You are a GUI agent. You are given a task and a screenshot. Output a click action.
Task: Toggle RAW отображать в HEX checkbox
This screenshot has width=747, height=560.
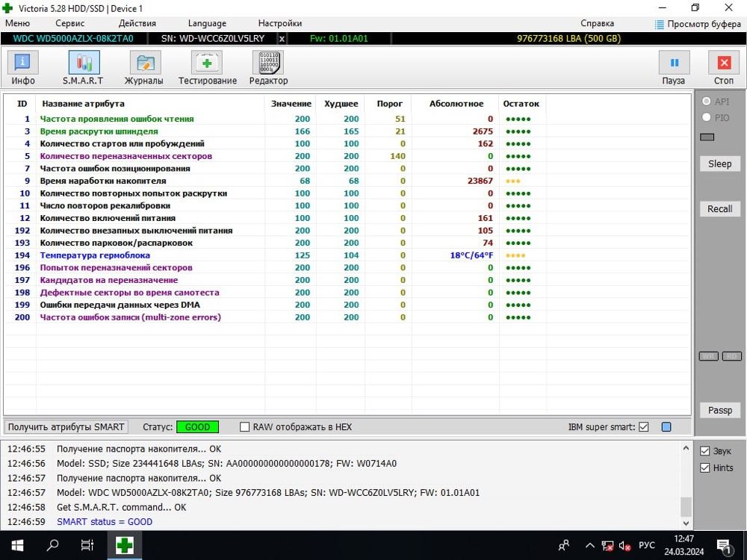pos(244,427)
